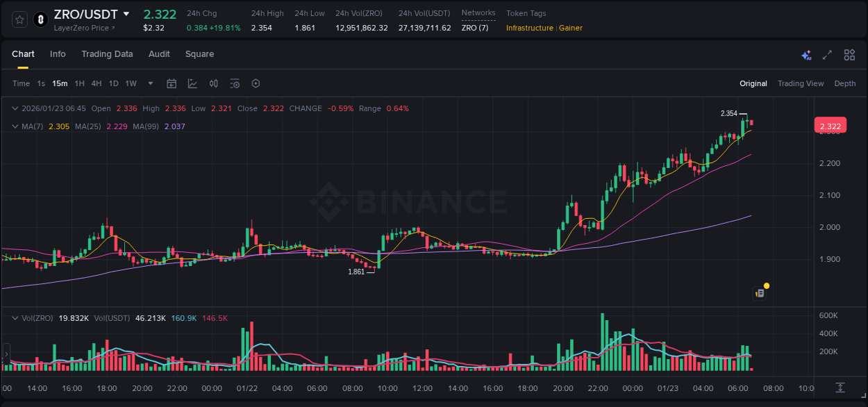Select the 1D timeframe
868x407 pixels.
[112, 83]
